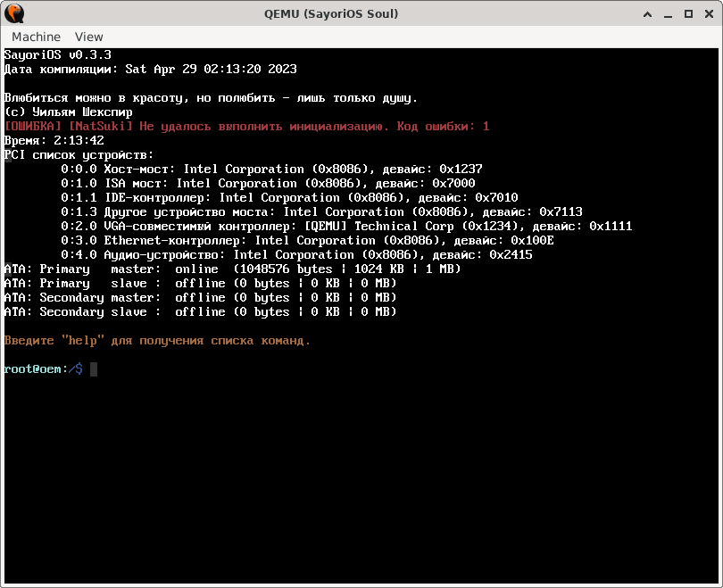
Task: Click the red NatSuki error message
Action: 245,126
